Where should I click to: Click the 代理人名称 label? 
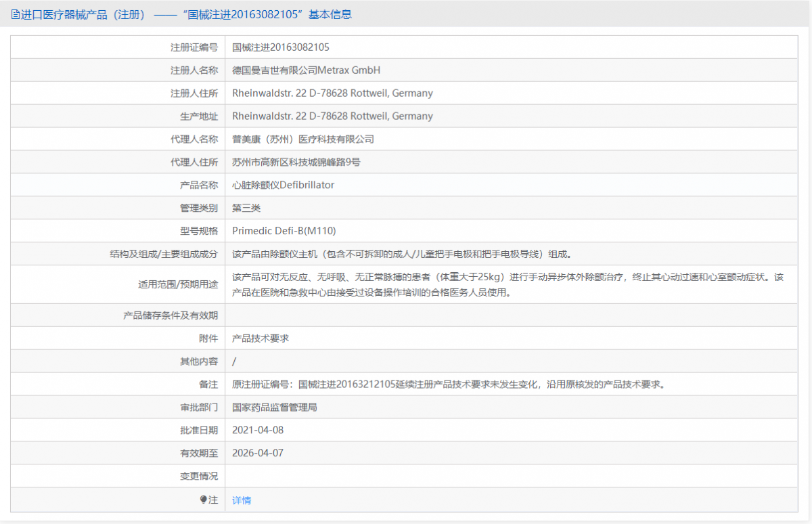(194, 139)
